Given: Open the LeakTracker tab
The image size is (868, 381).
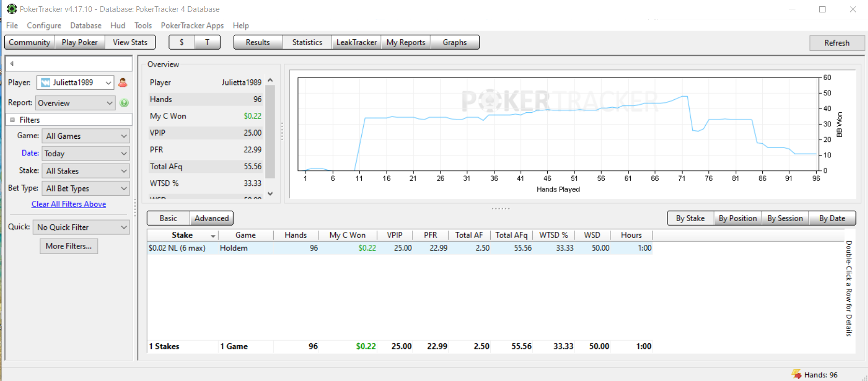Looking at the screenshot, I should click(x=357, y=42).
